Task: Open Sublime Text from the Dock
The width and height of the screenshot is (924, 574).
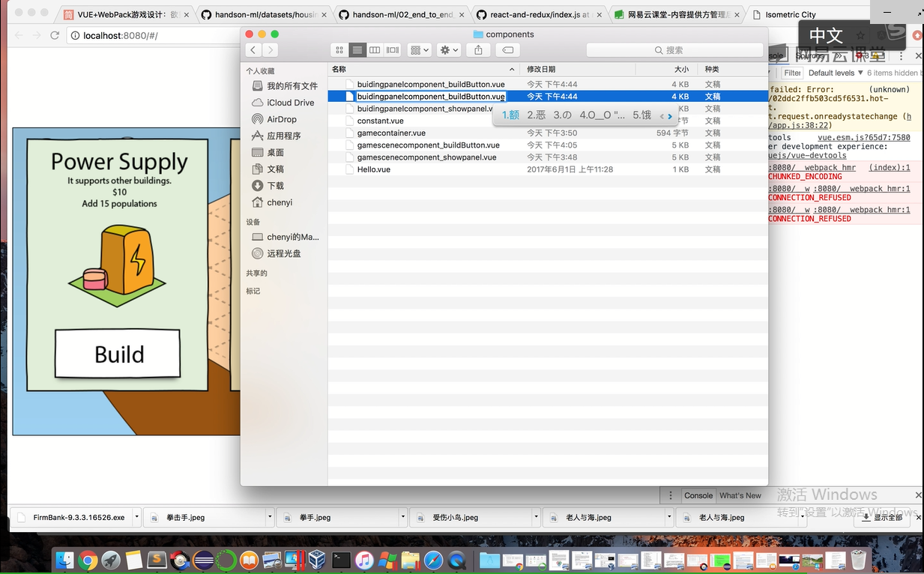Action: tap(157, 559)
